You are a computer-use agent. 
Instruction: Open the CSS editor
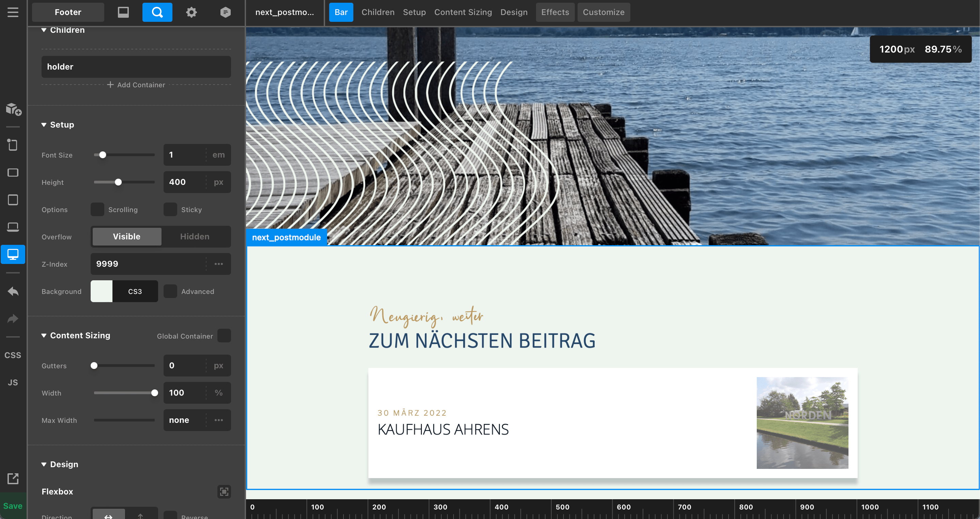(x=13, y=355)
